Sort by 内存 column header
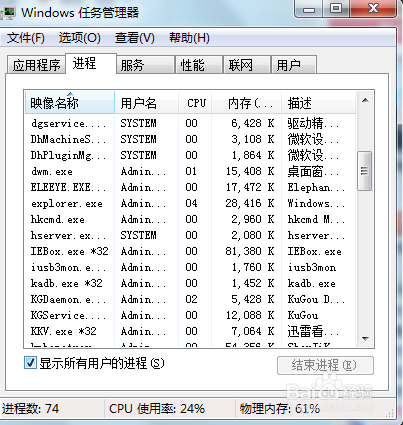This screenshot has height=425, width=403. [247, 102]
